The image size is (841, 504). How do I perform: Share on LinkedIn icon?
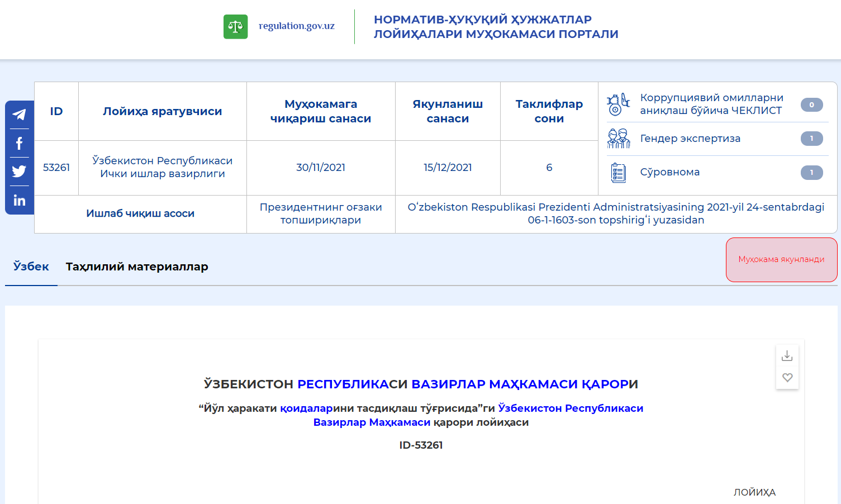[19, 200]
